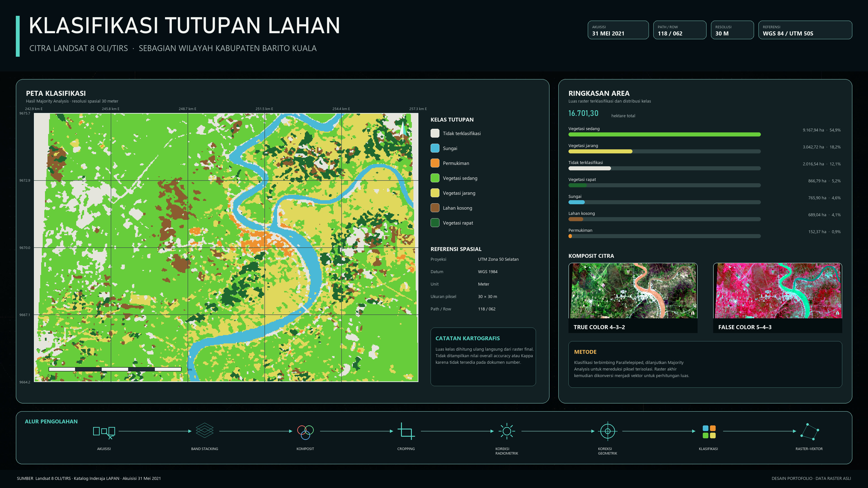868x488 pixels.
Task: Click the Vegetasi sedang area bar
Action: (665, 134)
